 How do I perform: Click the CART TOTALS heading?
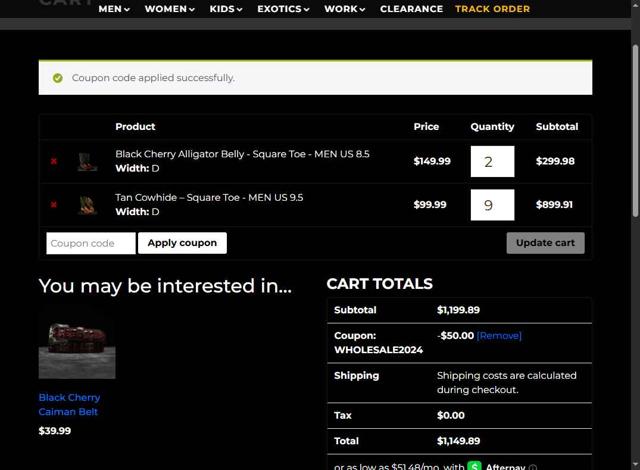[379, 284]
